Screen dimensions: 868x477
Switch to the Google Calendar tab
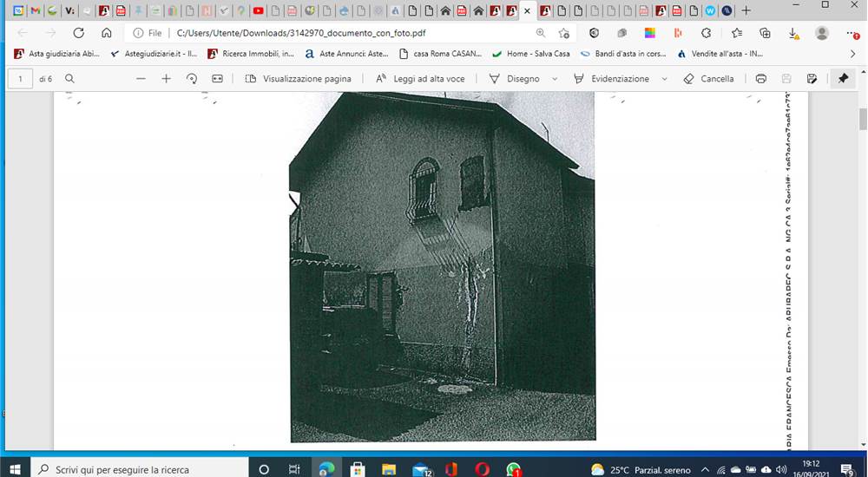tap(18, 10)
